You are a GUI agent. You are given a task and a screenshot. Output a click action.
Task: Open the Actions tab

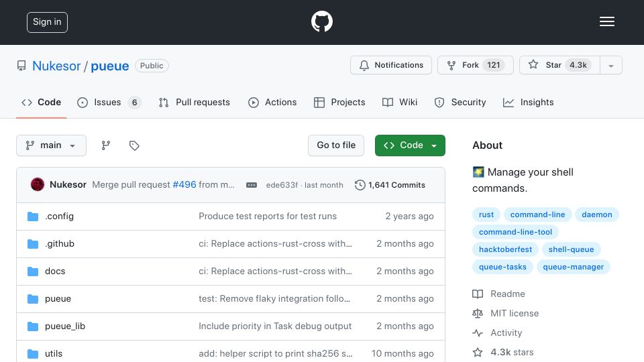pyautogui.click(x=272, y=102)
